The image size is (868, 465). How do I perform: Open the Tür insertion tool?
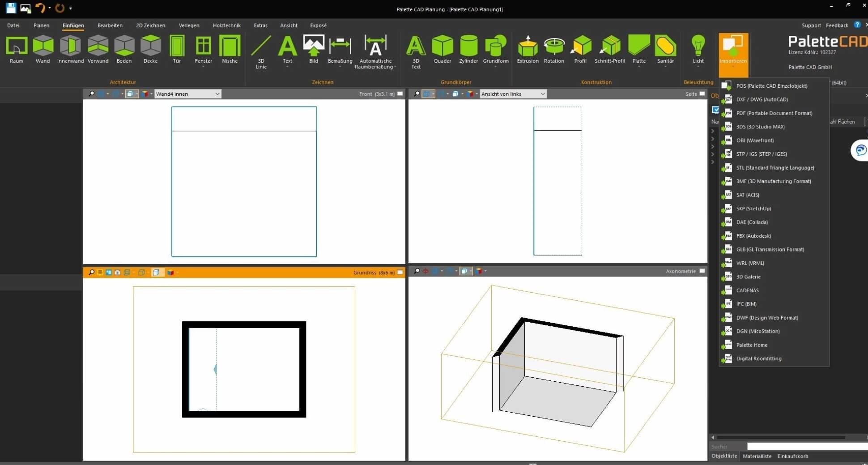tap(177, 49)
